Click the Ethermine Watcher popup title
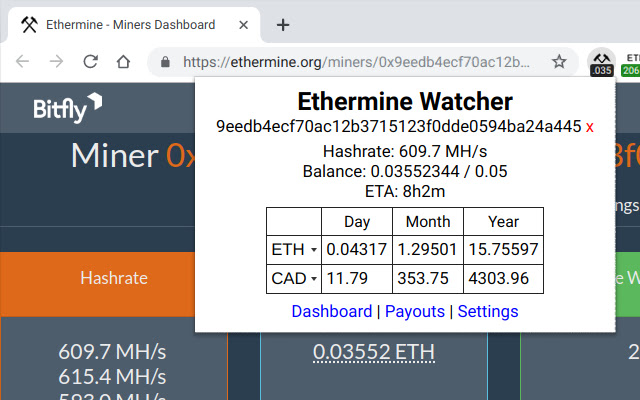 click(405, 101)
